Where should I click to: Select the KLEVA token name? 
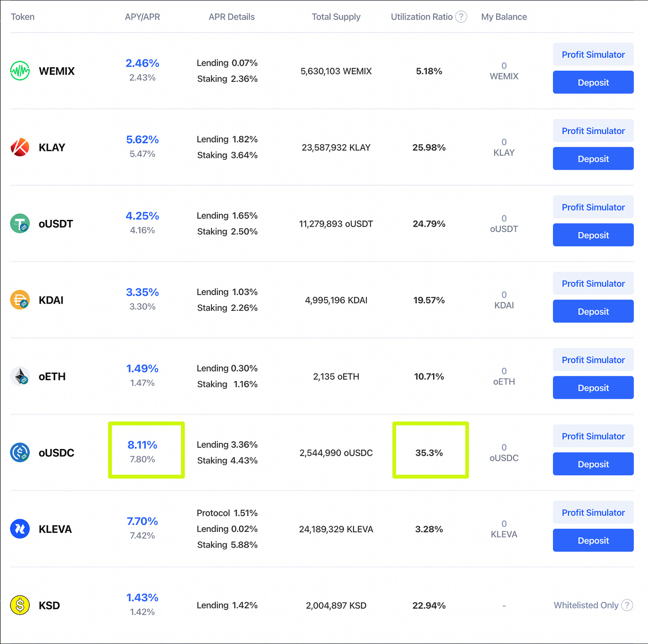(55, 529)
